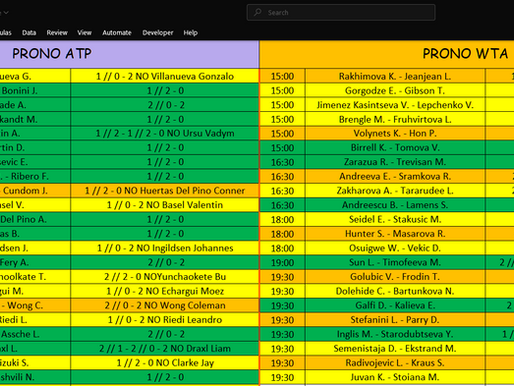The width and height of the screenshot is (514, 386).
Task: Select cell 'Brengle M. - Fruhvirtova L.'
Action: (395, 119)
